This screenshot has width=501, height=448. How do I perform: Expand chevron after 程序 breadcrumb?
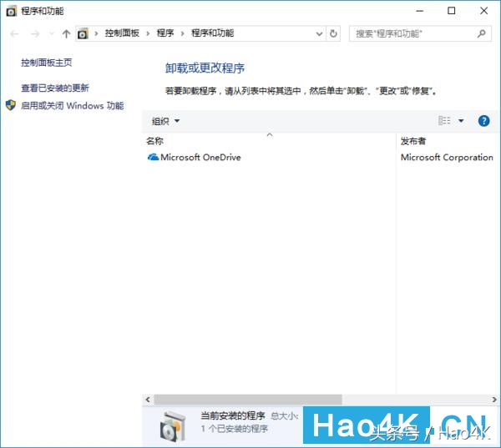tap(182, 33)
